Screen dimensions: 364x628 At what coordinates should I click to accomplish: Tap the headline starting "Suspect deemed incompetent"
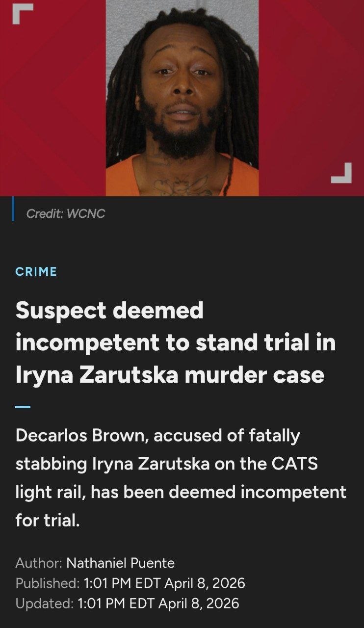(x=176, y=342)
